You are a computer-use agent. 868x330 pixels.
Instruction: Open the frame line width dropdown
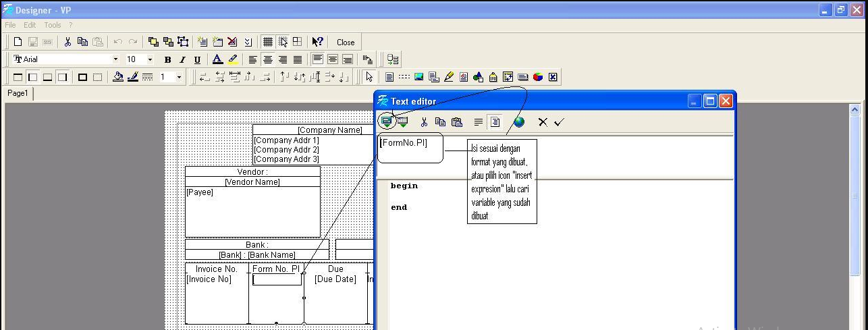click(179, 77)
